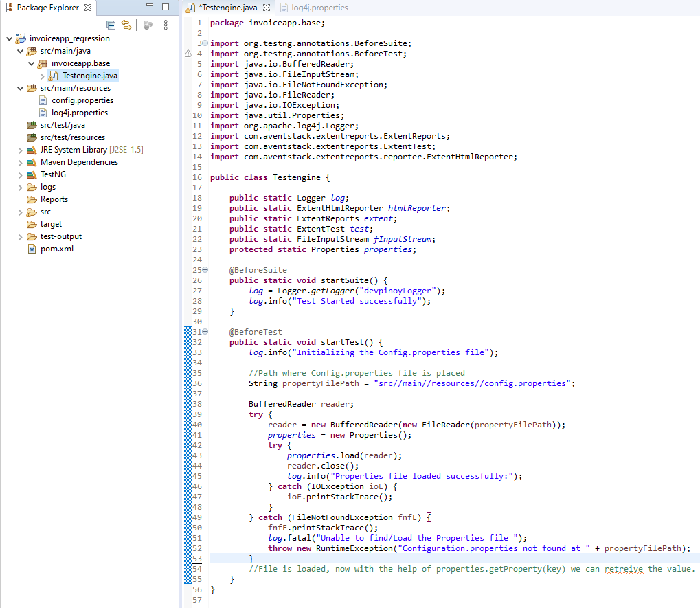Expand the Maven Dependencies node
The height and width of the screenshot is (608, 700).
[20, 163]
